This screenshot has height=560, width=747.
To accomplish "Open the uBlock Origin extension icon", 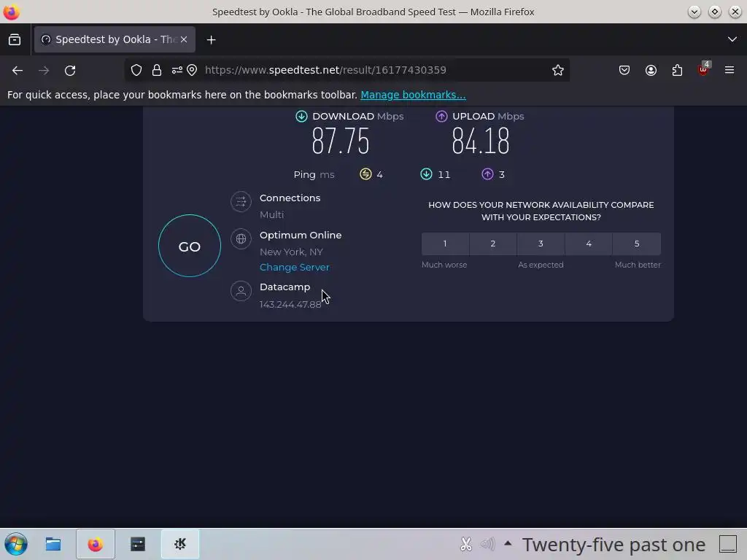I will pos(703,69).
